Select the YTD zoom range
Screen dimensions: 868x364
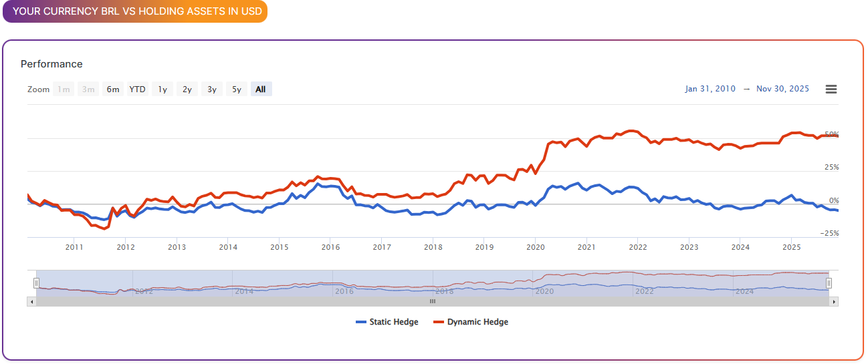[x=137, y=89]
